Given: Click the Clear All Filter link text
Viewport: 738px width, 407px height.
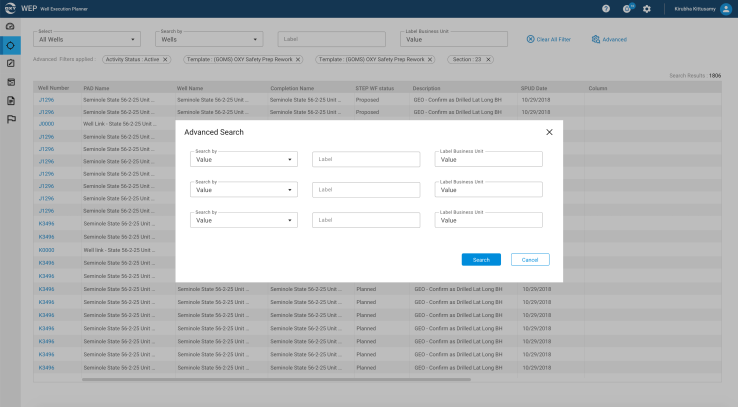Looking at the screenshot, I should point(554,40).
